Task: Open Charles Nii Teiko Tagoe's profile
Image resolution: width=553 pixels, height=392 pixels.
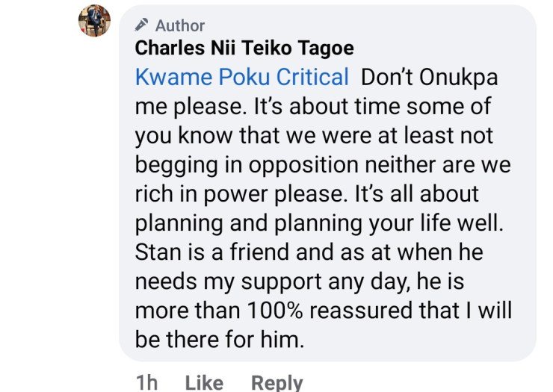Action: click(x=244, y=49)
